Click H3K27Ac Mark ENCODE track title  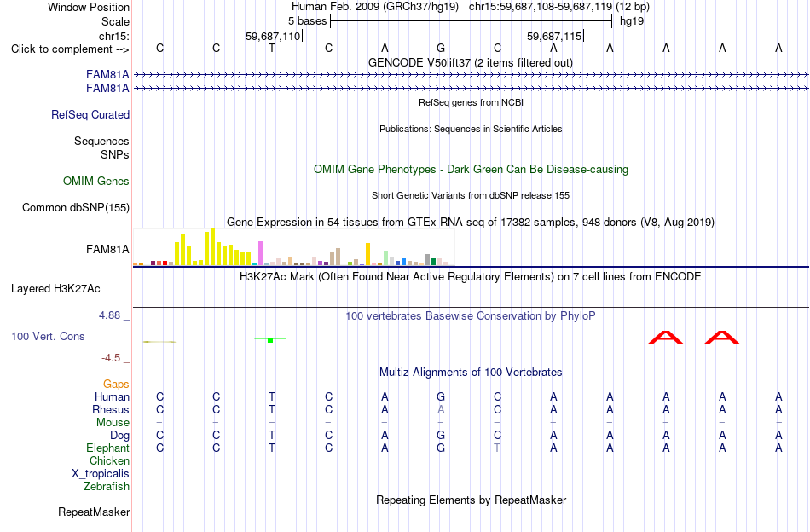(471, 277)
